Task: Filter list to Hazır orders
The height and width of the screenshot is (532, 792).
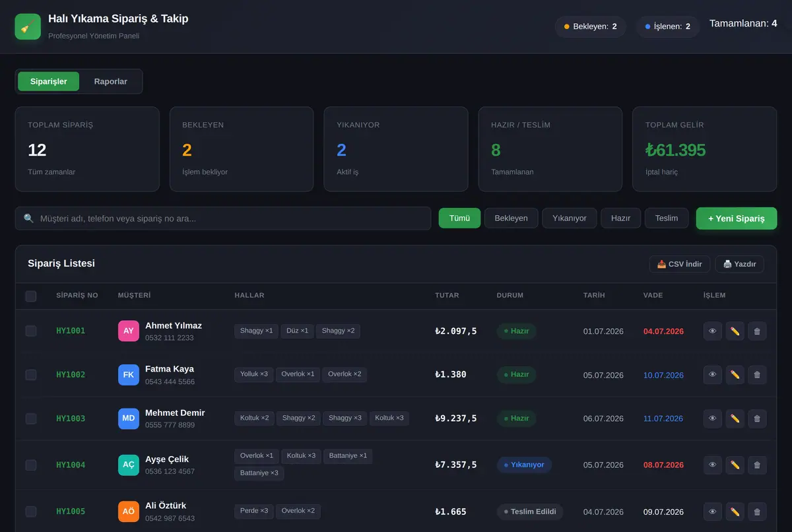Action: (620, 218)
